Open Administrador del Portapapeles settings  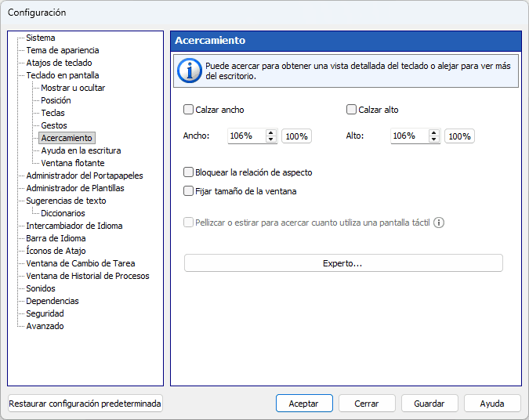[x=85, y=176]
